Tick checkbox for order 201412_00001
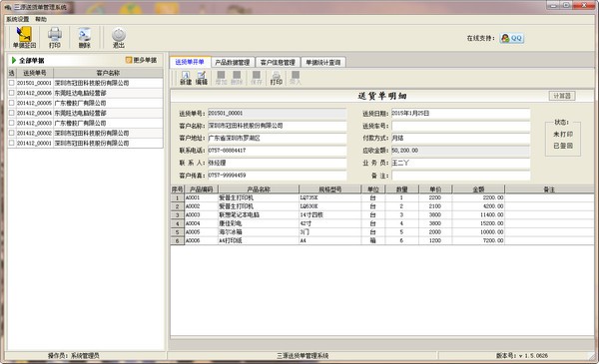The image size is (599, 364). pyautogui.click(x=11, y=143)
